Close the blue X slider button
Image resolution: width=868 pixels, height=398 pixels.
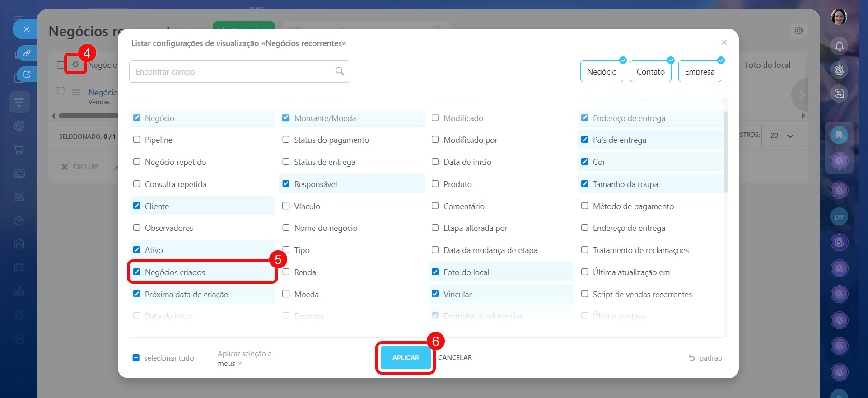coord(27,29)
